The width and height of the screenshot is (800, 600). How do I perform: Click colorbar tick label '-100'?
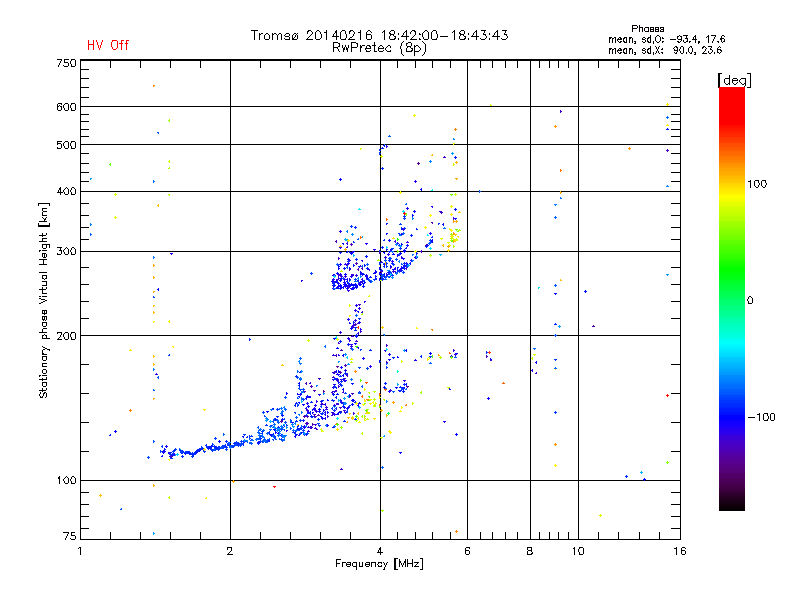click(762, 417)
